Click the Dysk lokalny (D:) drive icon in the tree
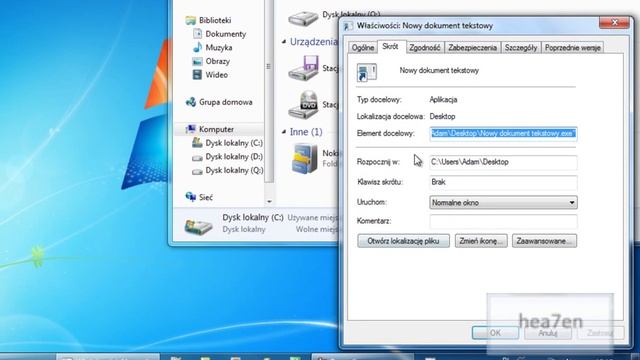This screenshot has width=640, height=360. [x=198, y=157]
